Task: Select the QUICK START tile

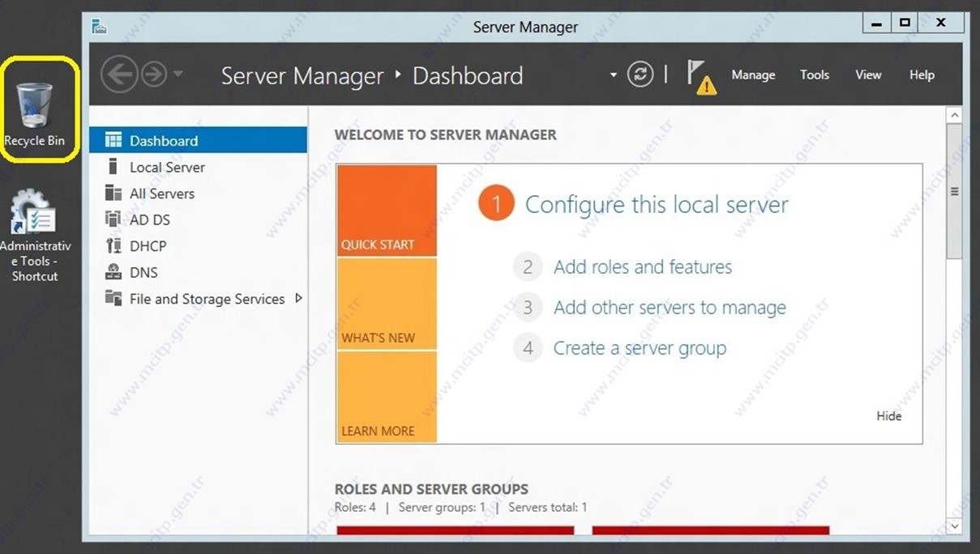Action: click(387, 211)
